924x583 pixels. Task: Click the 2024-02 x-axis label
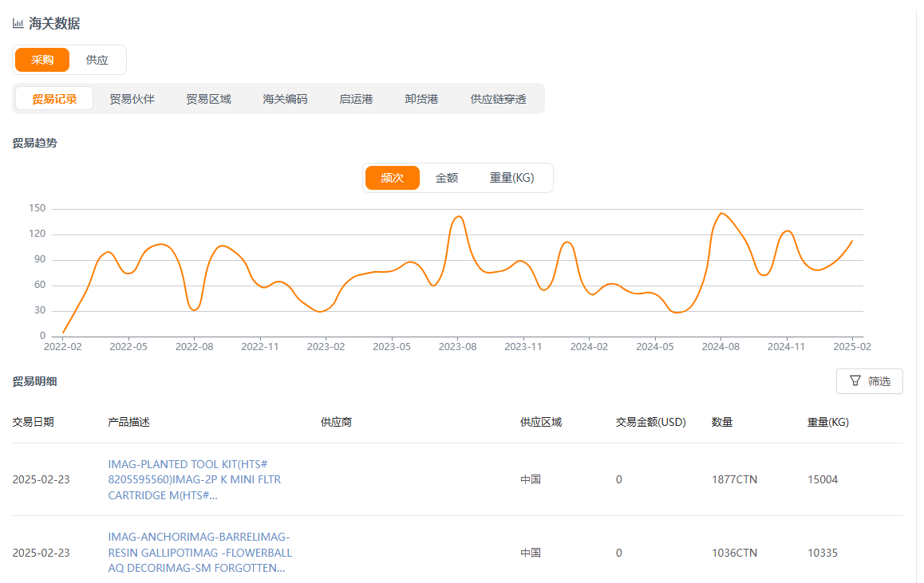click(589, 347)
